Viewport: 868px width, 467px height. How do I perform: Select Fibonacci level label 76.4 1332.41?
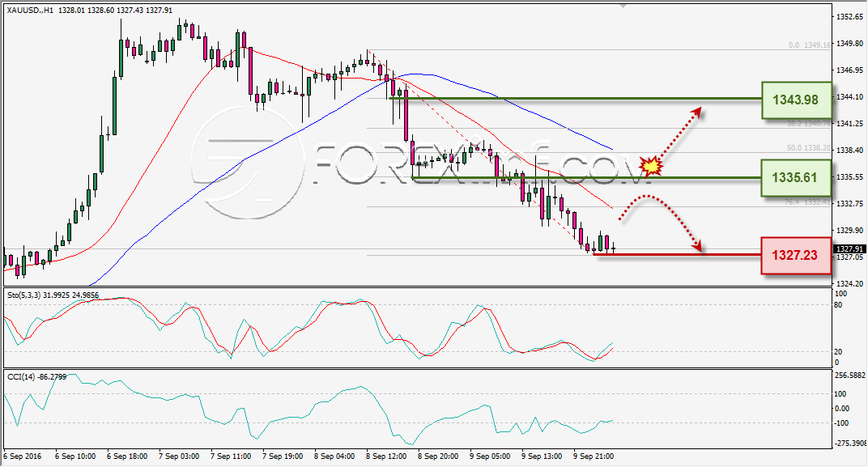click(x=807, y=202)
